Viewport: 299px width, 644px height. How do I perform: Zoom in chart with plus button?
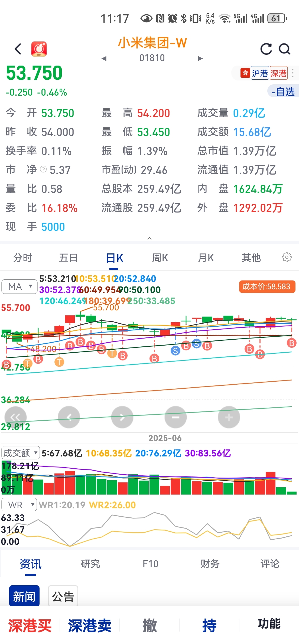pyautogui.click(x=229, y=417)
